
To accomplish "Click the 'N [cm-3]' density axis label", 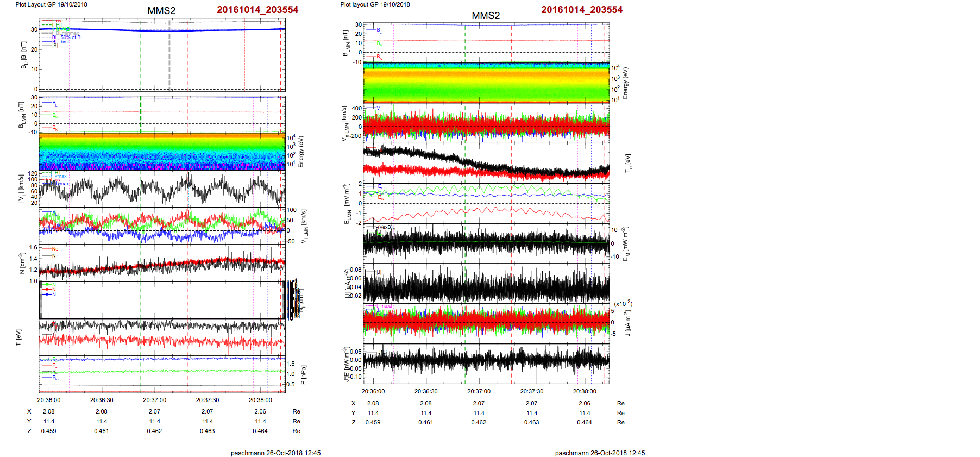I will tap(22, 263).
